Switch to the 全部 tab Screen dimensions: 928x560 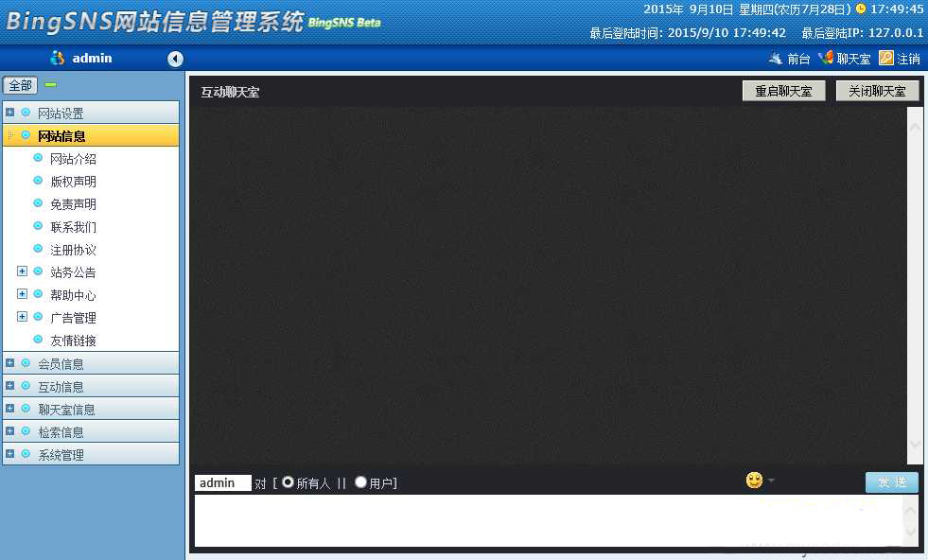tap(20, 84)
